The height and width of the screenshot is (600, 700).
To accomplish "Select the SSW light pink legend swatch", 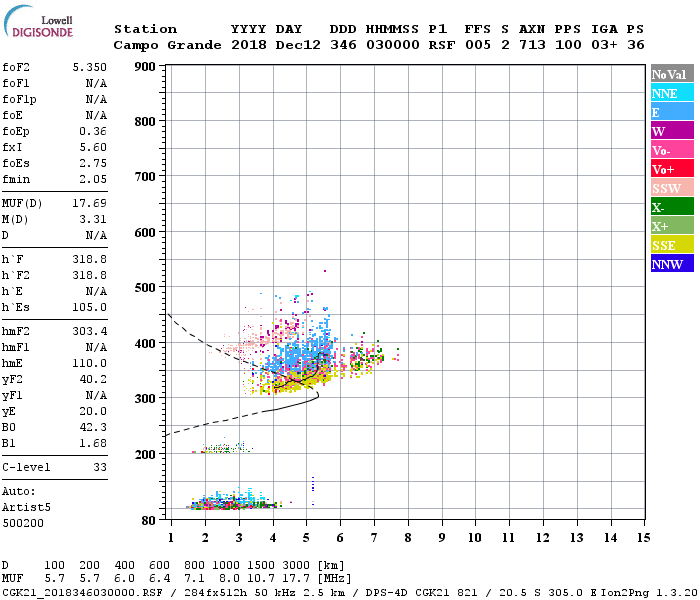I will click(672, 188).
